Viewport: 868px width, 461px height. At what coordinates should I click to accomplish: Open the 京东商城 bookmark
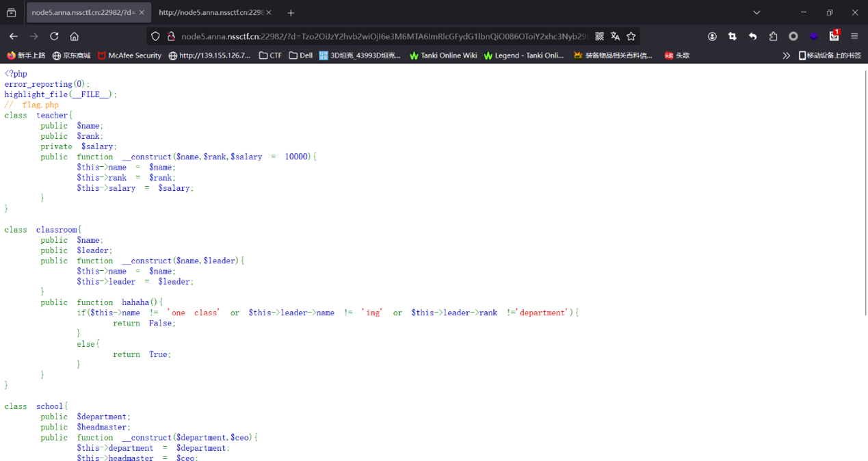[71, 55]
